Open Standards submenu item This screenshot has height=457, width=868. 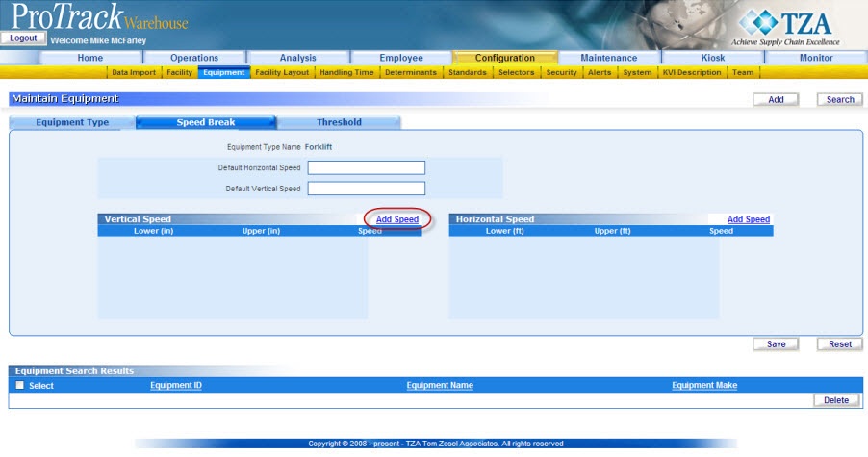click(x=468, y=72)
